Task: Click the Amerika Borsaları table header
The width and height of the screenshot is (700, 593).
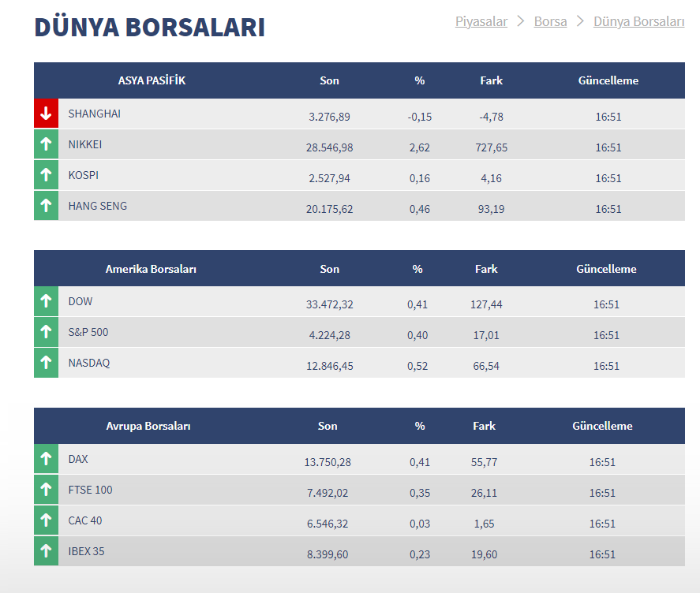Action: [x=151, y=269]
